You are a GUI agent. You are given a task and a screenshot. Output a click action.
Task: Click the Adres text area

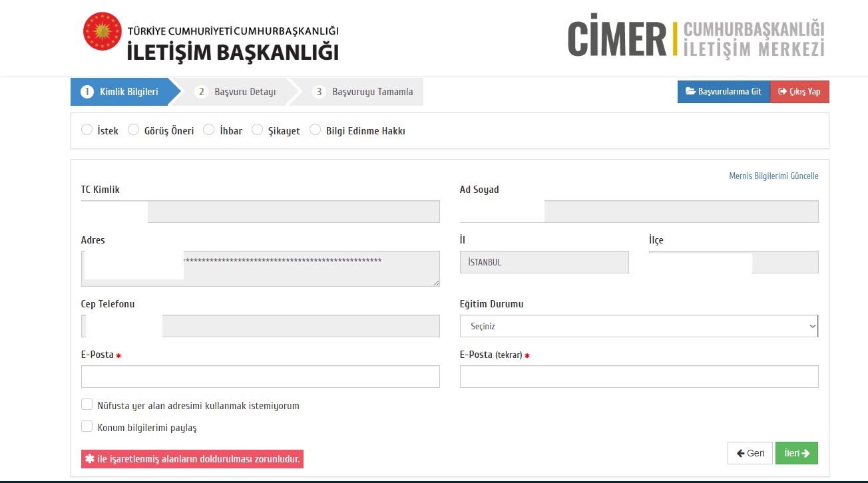pyautogui.click(x=260, y=269)
